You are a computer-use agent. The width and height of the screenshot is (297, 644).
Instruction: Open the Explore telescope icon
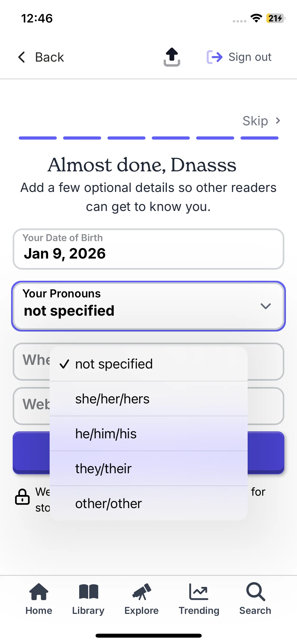tap(142, 592)
